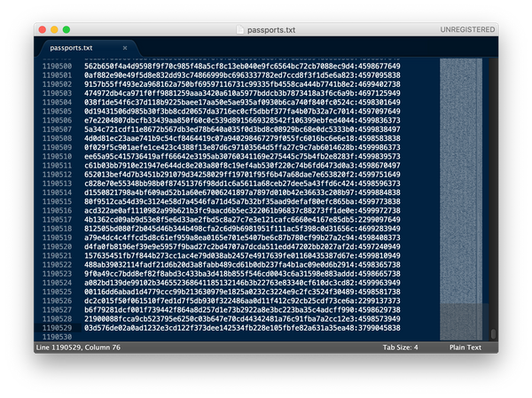Click the hash line ending in 4598581738
Viewport: 532px width, 398px height.
point(242,292)
